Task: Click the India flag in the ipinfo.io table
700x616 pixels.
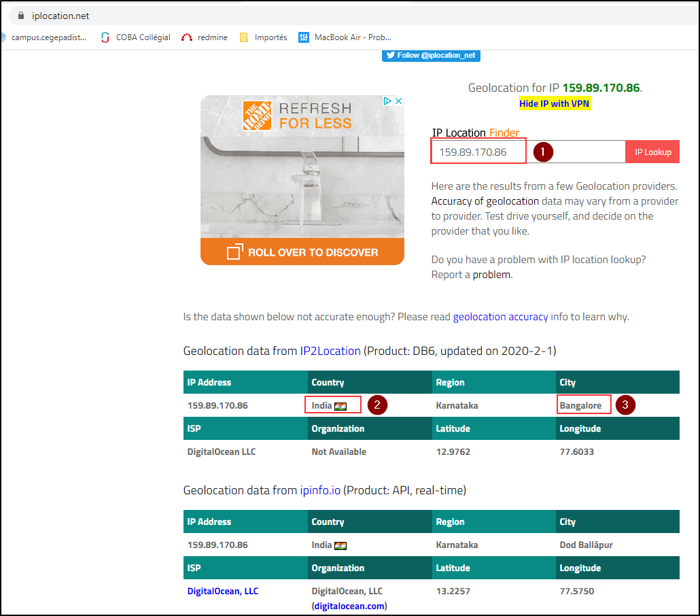Action: tap(340, 545)
